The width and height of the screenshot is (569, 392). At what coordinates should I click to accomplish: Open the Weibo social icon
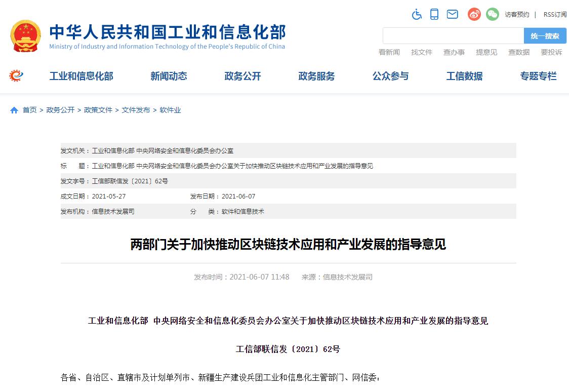pyautogui.click(x=474, y=14)
